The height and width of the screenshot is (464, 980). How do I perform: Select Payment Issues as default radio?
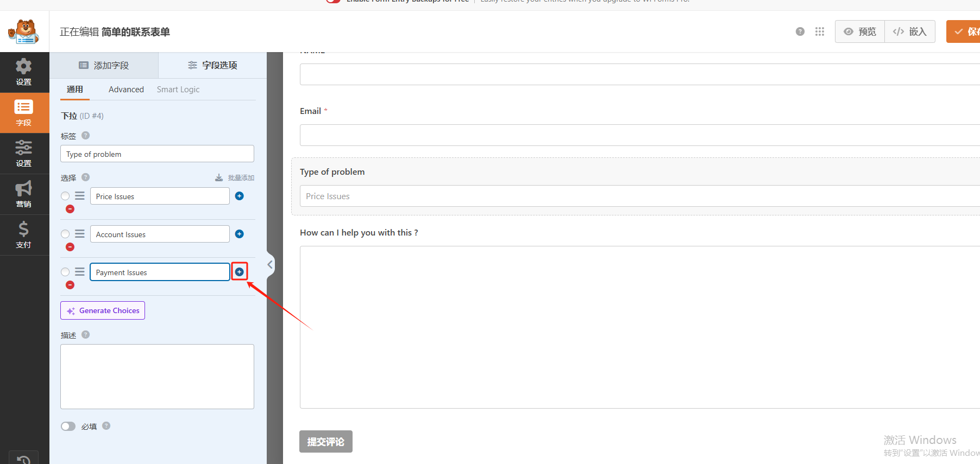coord(65,272)
